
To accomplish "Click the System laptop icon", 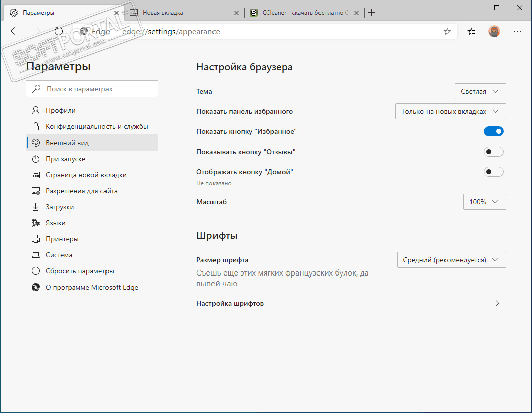I will click(x=35, y=255).
